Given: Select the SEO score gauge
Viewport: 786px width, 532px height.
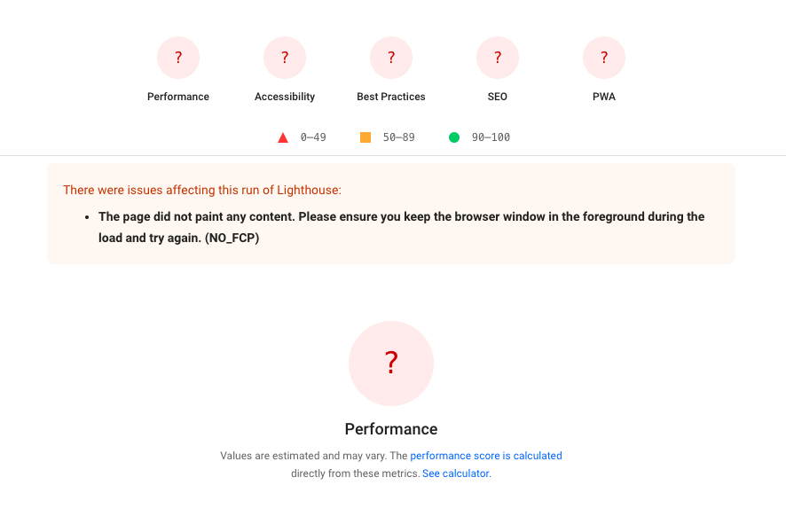Looking at the screenshot, I should click(x=498, y=58).
